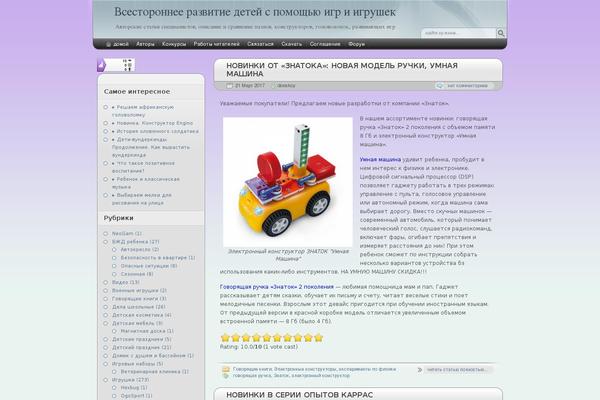Click the folder categories icon under post
The height and width of the screenshot is (400, 600).
pos(226,369)
